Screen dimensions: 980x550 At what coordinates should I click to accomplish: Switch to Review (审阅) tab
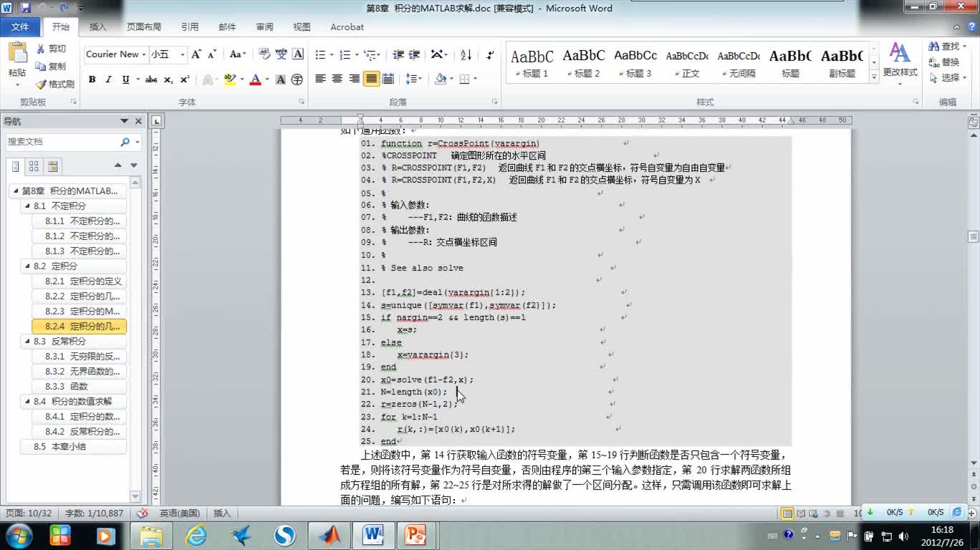click(x=264, y=27)
